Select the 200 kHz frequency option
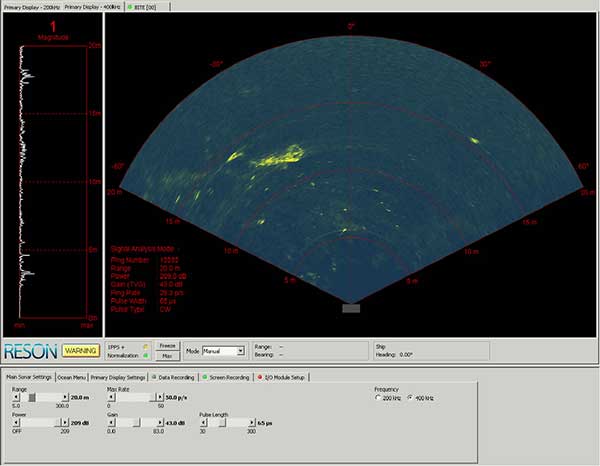This screenshot has width=600, height=466. click(379, 398)
